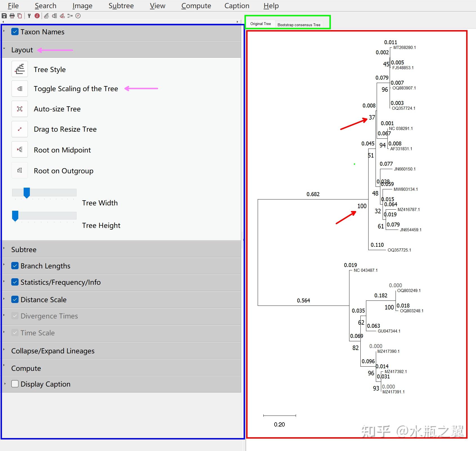Enable the Display Caption checkbox

15,384
